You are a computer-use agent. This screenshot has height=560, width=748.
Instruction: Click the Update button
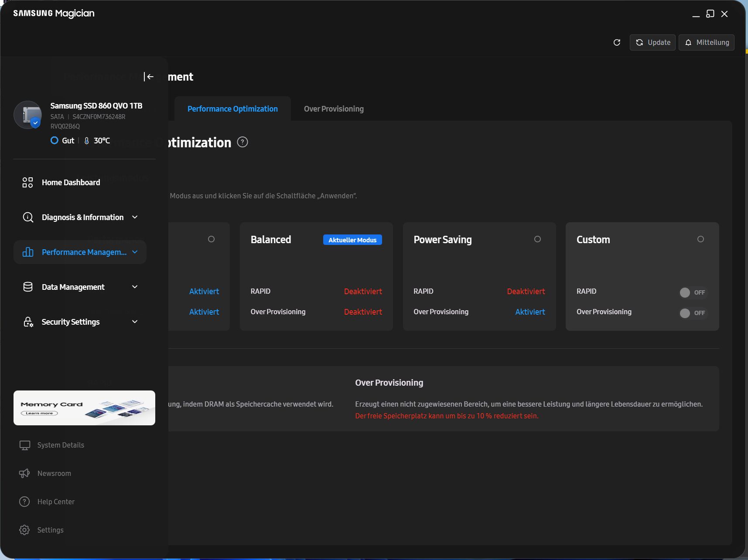tap(652, 42)
